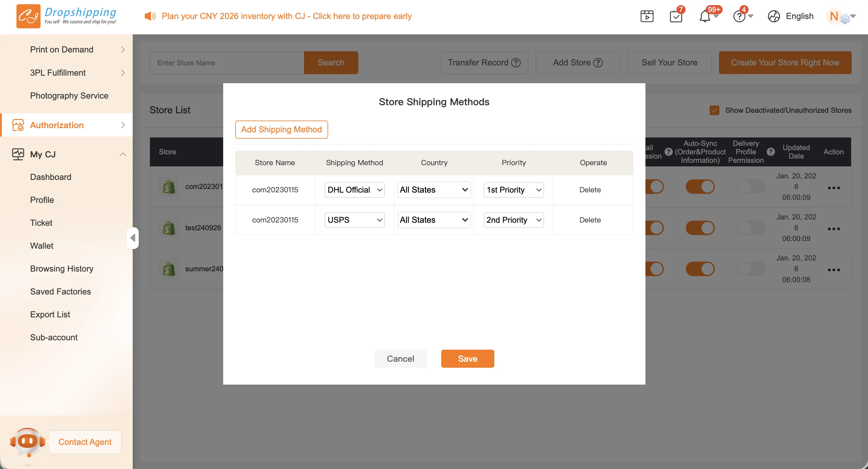Go to Dashboard in My CJ menu
This screenshot has width=868, height=469.
point(51,177)
